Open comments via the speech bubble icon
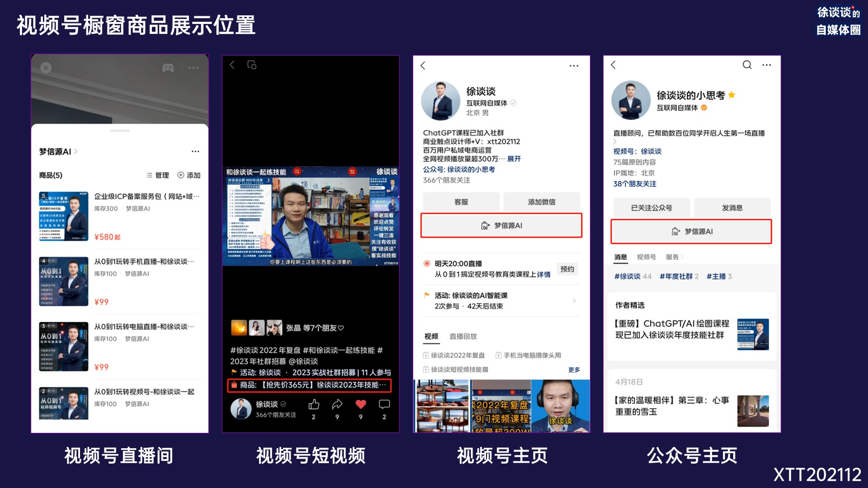The width and height of the screenshot is (868, 488). tap(384, 404)
